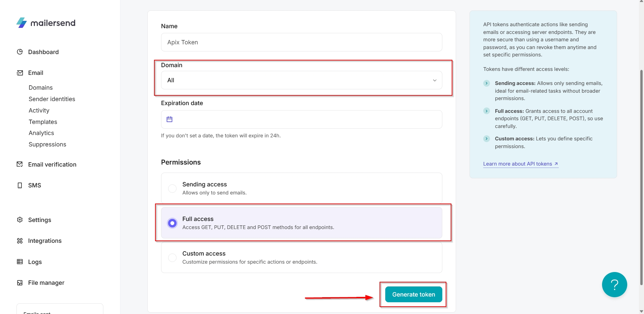The width and height of the screenshot is (644, 314).
Task: Open Dashboard in the sidebar
Action: point(43,52)
